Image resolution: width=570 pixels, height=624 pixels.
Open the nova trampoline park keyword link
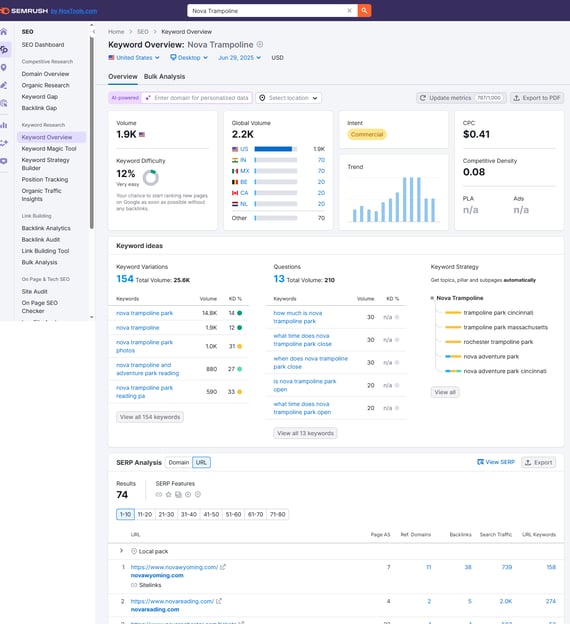[x=144, y=313]
